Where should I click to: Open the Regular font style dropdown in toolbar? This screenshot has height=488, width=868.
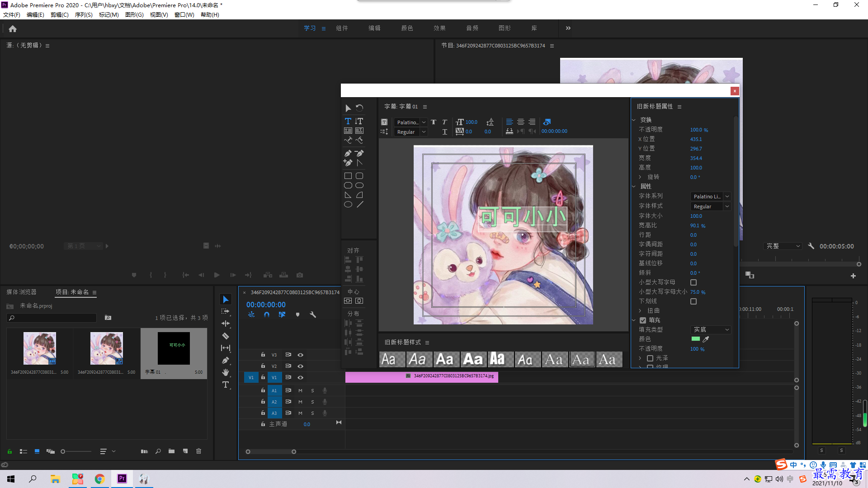(410, 132)
